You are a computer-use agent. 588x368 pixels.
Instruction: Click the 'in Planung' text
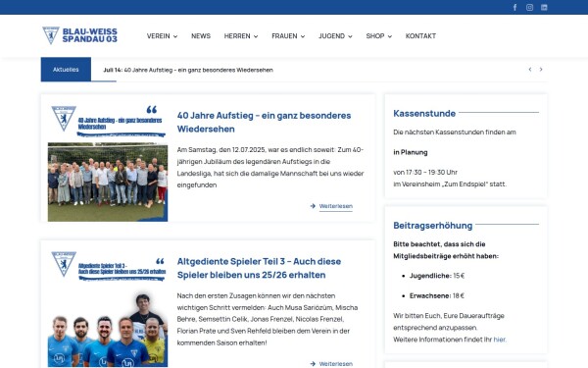click(x=411, y=152)
